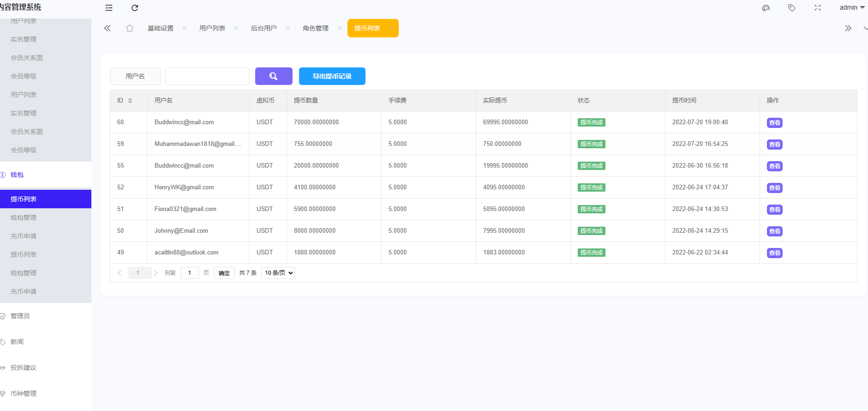This screenshot has height=411, width=868.
Task: Click the username search input field
Action: tap(207, 76)
